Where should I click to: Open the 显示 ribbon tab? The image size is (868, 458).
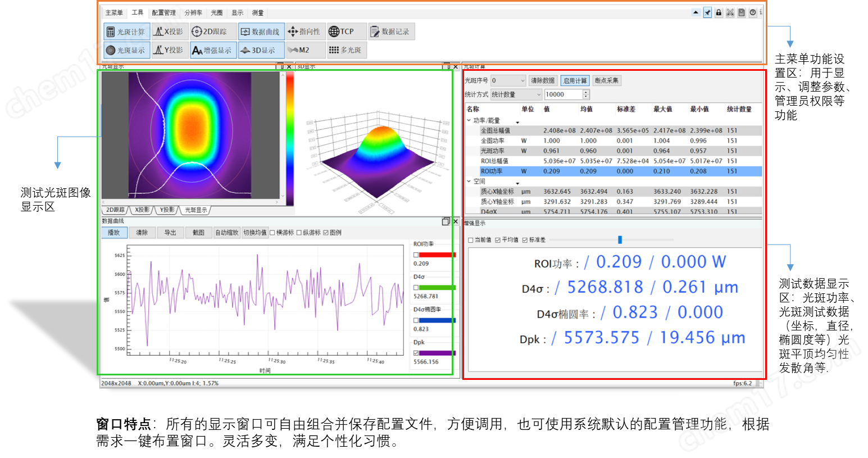[237, 12]
